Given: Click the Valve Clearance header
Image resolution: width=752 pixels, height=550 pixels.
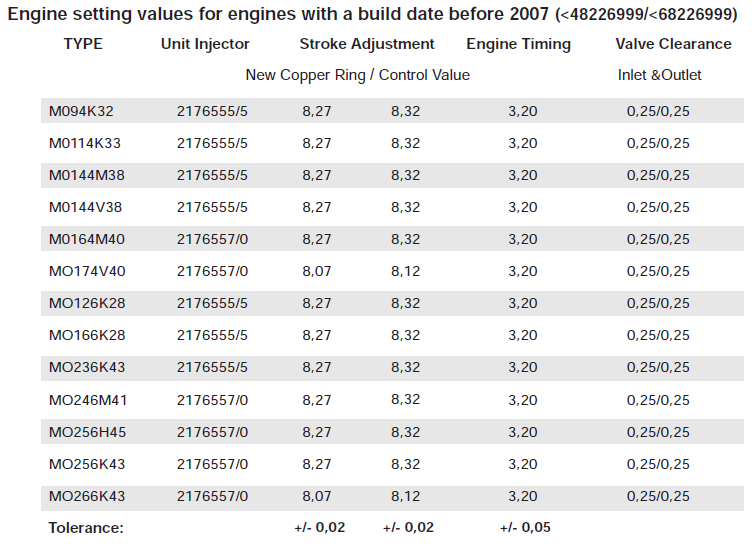Looking at the screenshot, I should (x=673, y=44).
